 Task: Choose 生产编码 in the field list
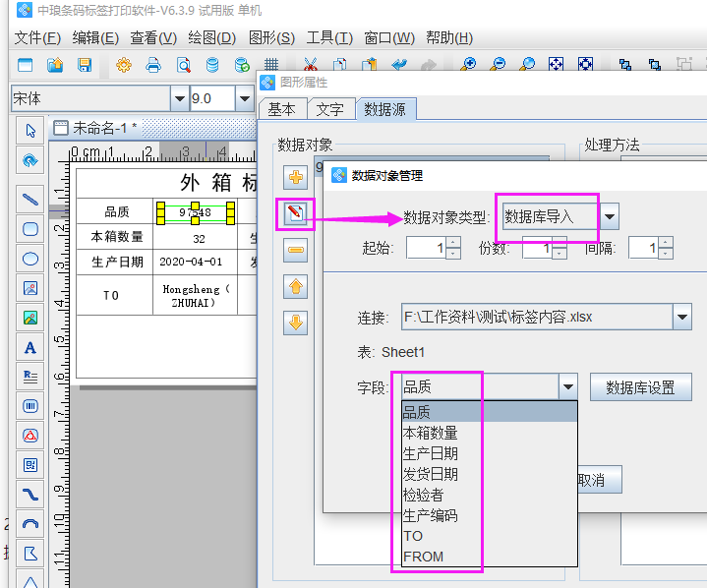(x=490, y=515)
